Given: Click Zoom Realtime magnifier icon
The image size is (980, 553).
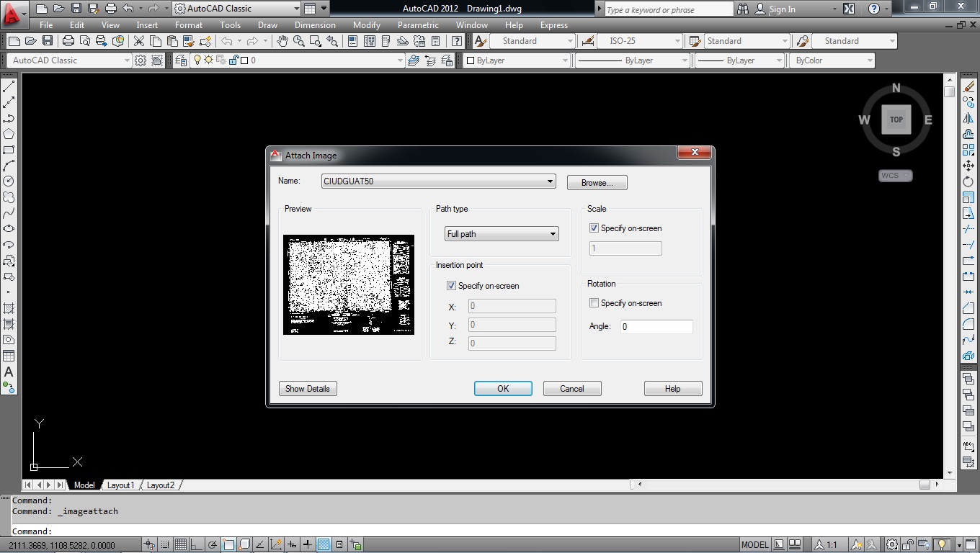Looking at the screenshot, I should tap(299, 41).
